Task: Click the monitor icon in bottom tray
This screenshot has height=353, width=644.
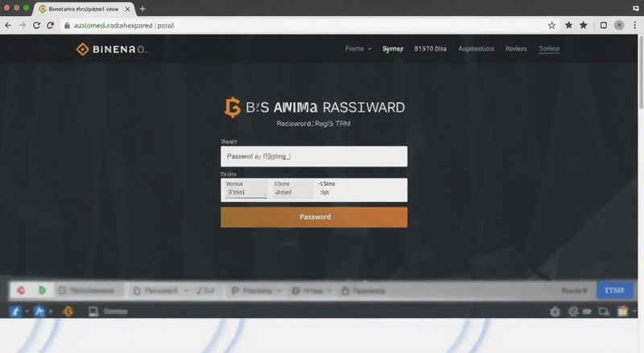Action: coord(604,312)
